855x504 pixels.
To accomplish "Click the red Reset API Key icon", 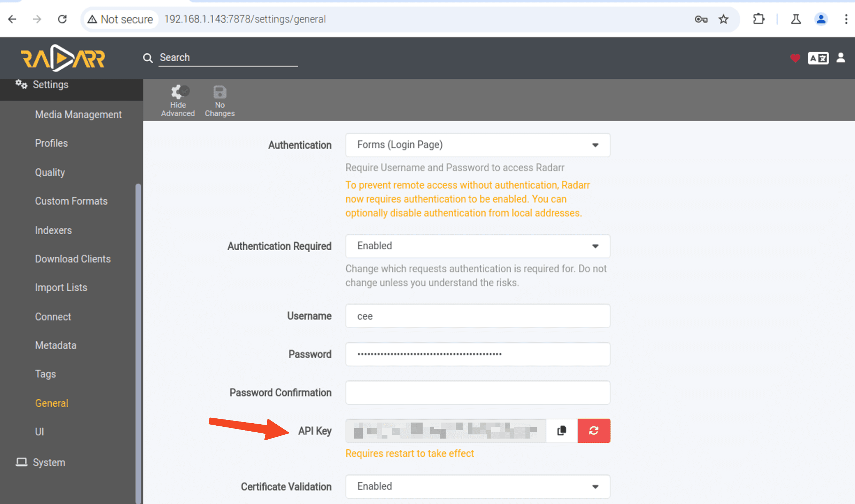I will point(594,431).
